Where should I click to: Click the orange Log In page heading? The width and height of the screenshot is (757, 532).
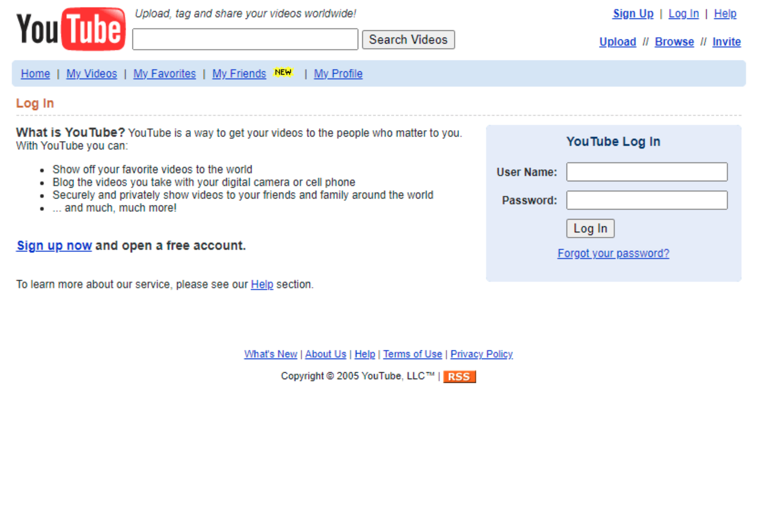pyautogui.click(x=35, y=103)
